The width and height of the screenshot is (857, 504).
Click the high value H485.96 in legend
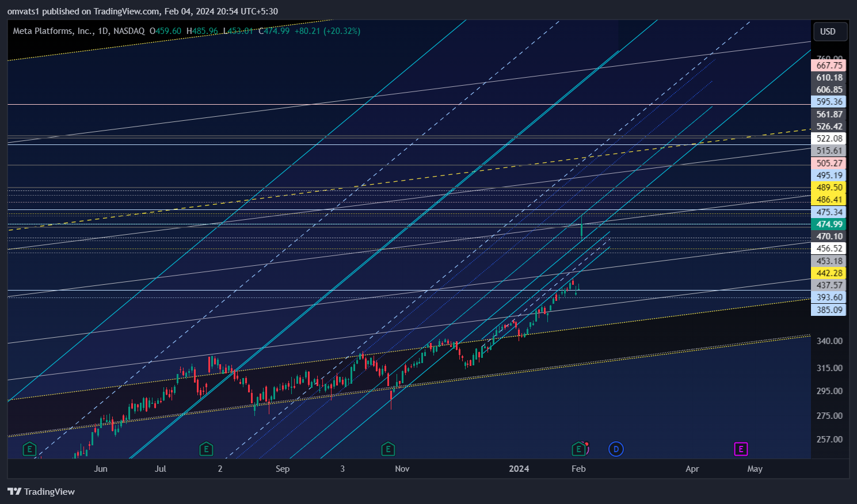(x=202, y=31)
